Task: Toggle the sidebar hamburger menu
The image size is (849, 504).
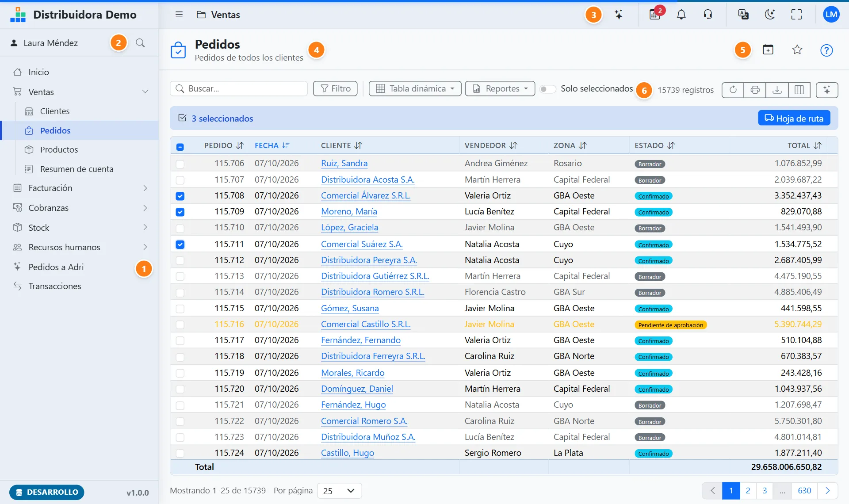Action: pos(179,15)
